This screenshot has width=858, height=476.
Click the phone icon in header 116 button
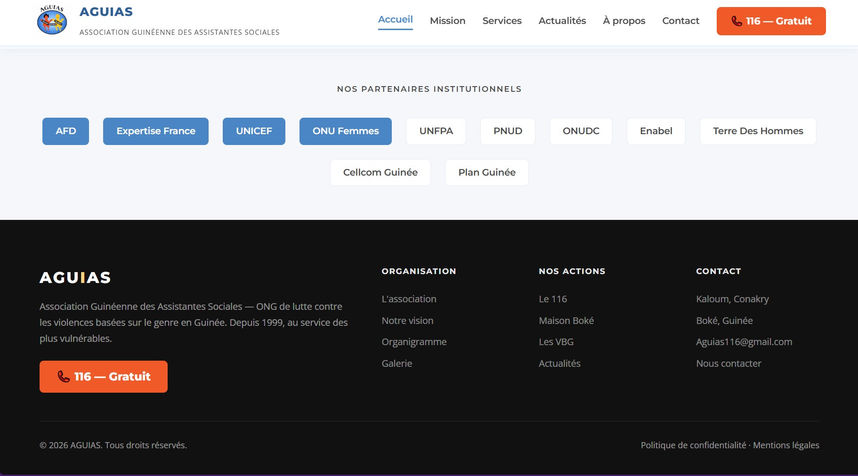click(737, 21)
